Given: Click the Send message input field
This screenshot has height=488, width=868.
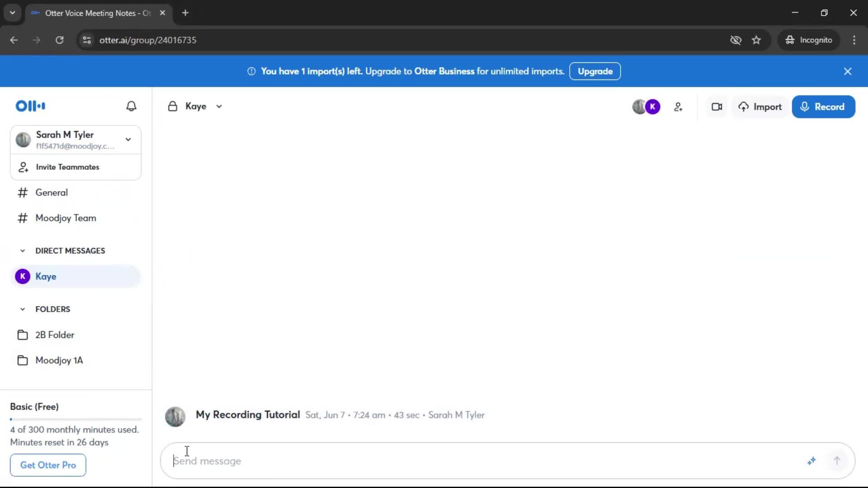Looking at the screenshot, I should point(488,461).
